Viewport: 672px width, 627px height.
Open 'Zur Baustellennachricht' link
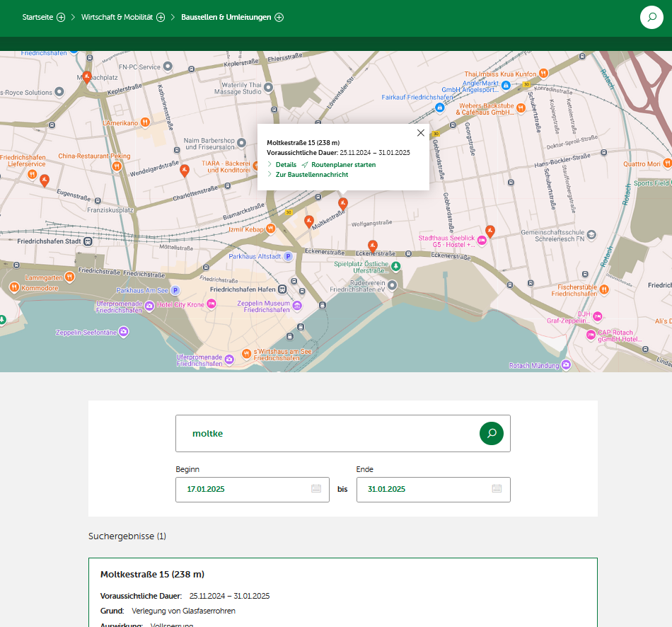coord(311,174)
